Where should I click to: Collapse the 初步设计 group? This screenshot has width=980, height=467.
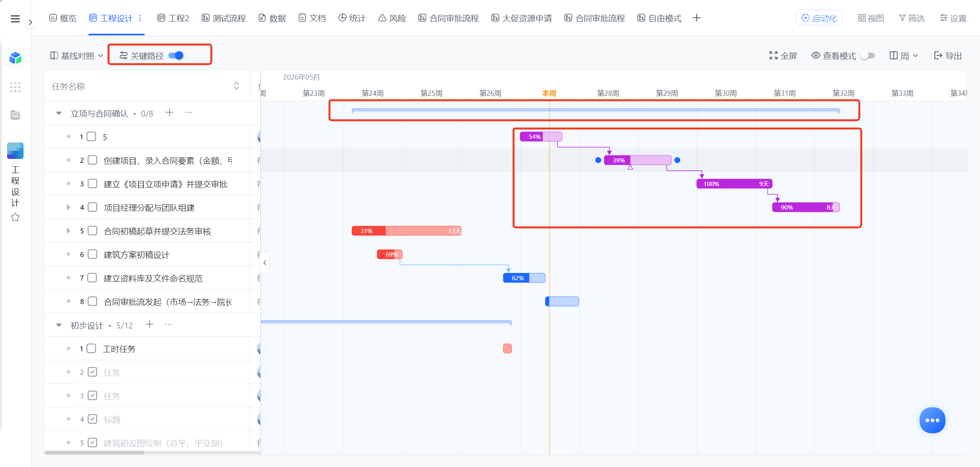coord(59,325)
